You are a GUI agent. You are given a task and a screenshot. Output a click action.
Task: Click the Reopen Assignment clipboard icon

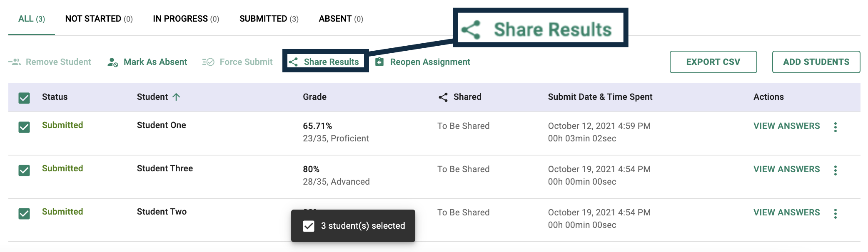pos(379,62)
